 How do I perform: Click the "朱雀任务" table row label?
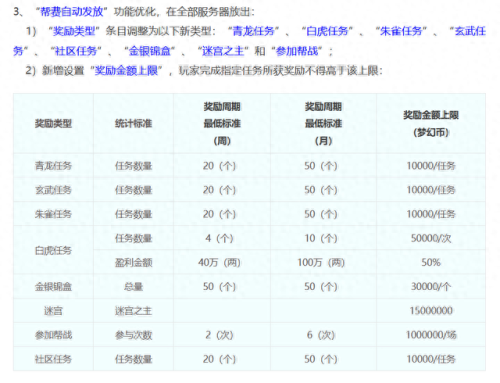click(53, 214)
